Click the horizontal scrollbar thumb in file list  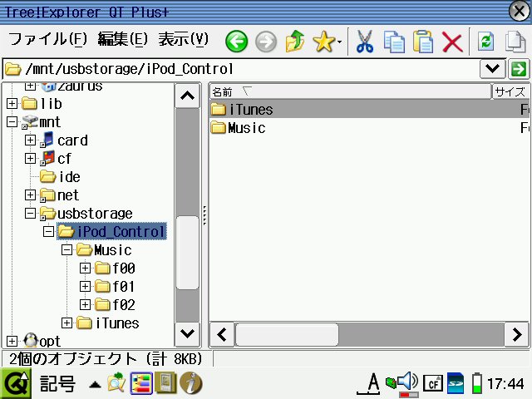287,334
